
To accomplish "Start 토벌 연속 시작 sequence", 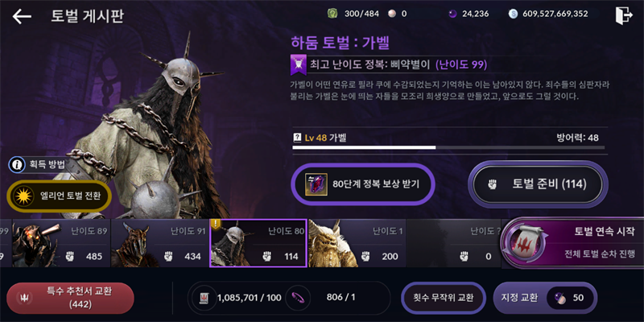I will click(573, 242).
